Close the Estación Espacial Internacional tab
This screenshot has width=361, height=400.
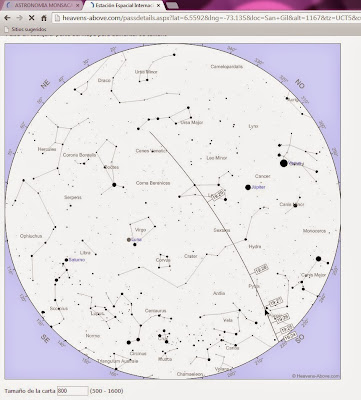158,6
